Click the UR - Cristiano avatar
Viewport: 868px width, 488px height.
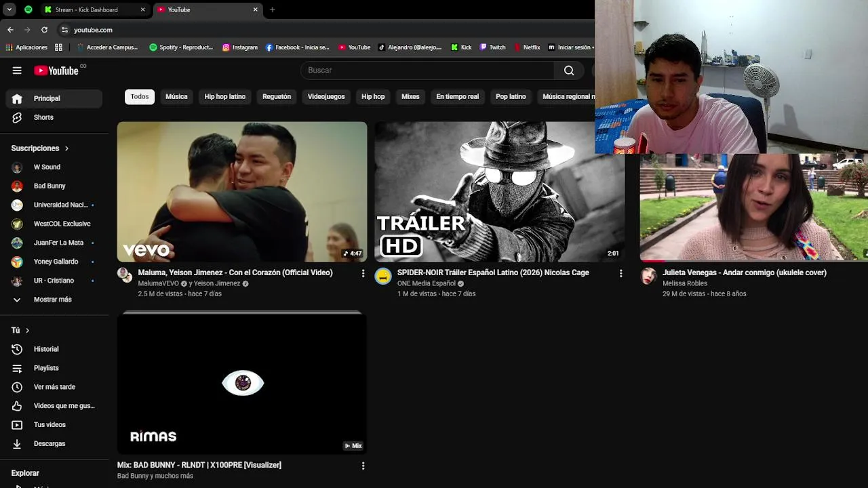[x=17, y=281]
